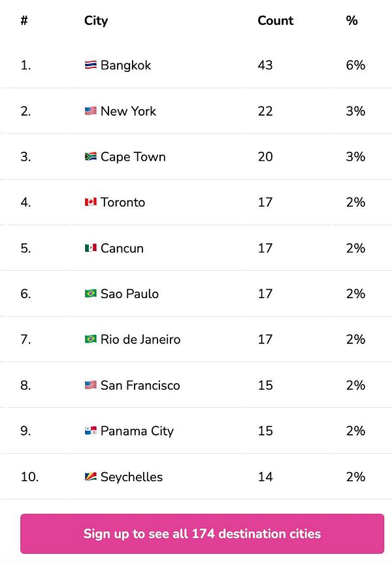Click the # rank column header
This screenshot has height=563, width=392.
pos(24,20)
